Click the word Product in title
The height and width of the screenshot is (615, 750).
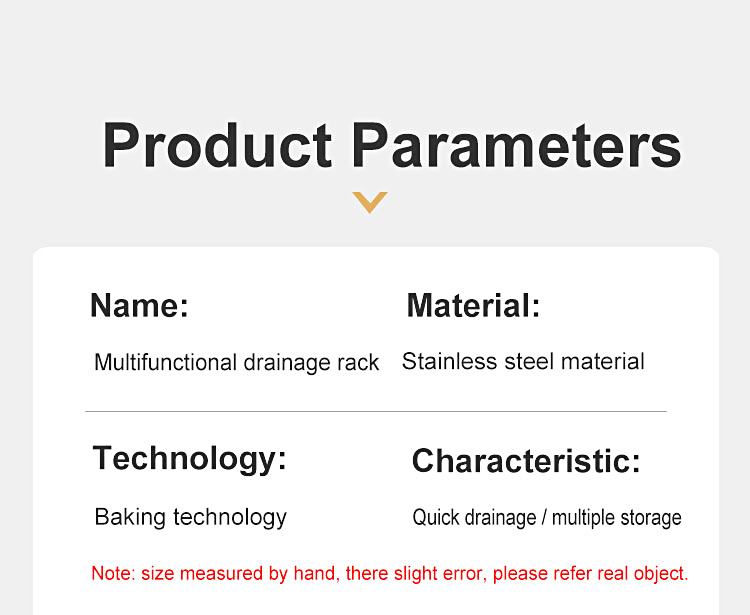[x=217, y=145]
